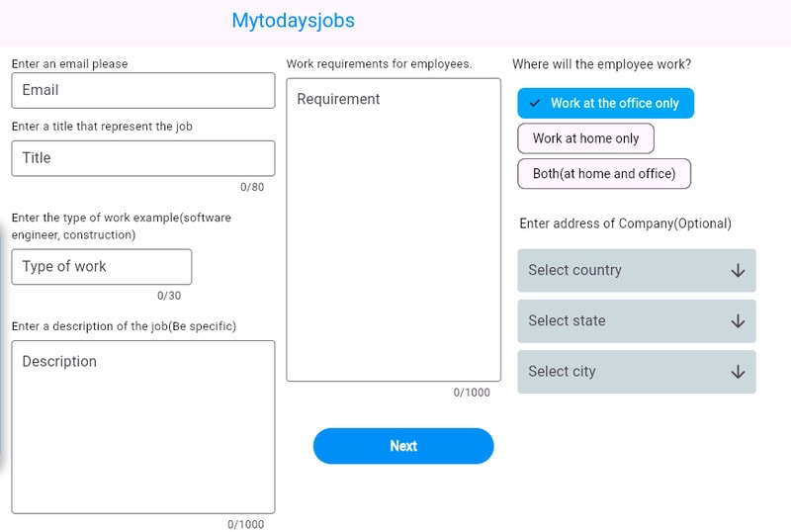
Task: Open the Select country dropdown
Action: pos(636,271)
